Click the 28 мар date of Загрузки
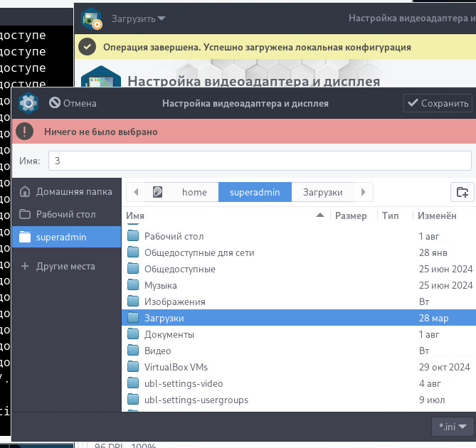This screenshot has height=448, width=476. tap(433, 318)
